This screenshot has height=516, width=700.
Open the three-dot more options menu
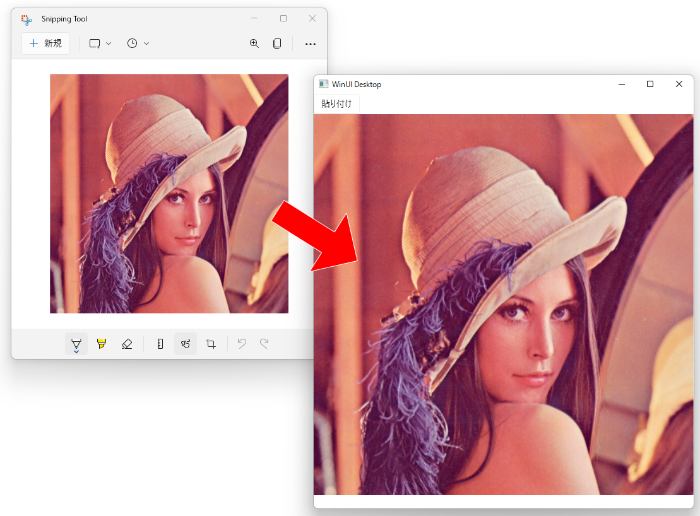[310, 44]
